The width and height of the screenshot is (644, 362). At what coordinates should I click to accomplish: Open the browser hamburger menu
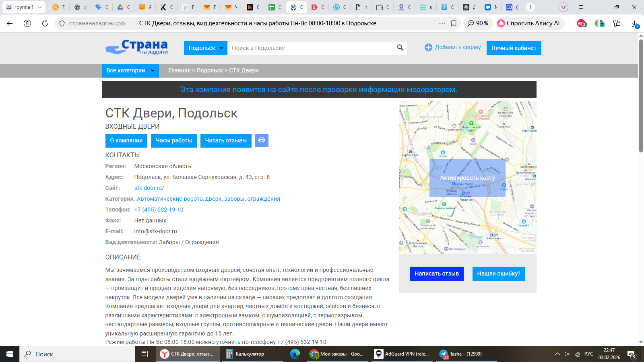pyautogui.click(x=581, y=7)
